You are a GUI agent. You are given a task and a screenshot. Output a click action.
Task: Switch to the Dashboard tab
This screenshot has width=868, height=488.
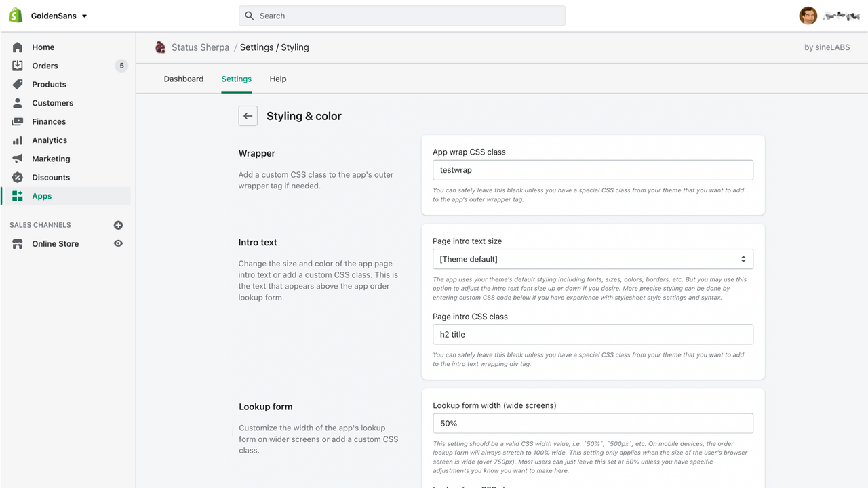[183, 79]
